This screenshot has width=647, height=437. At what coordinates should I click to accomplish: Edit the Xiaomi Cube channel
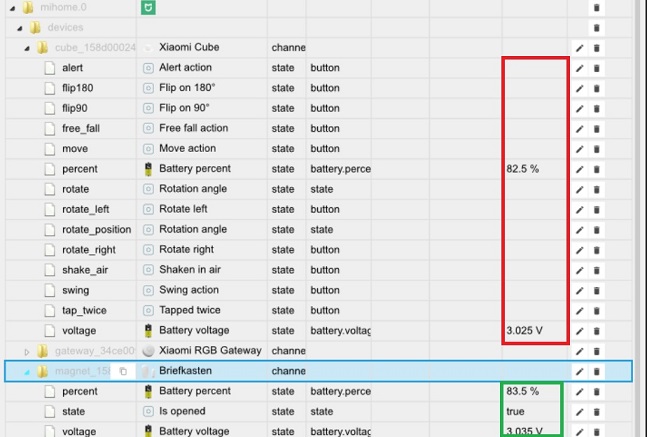[x=580, y=48]
